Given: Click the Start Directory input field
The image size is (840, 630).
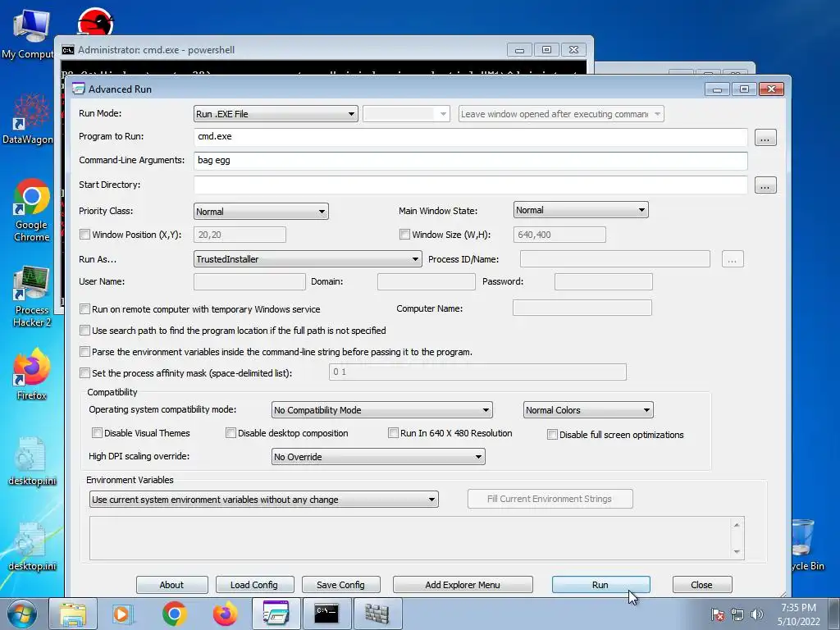Looking at the screenshot, I should (470, 185).
